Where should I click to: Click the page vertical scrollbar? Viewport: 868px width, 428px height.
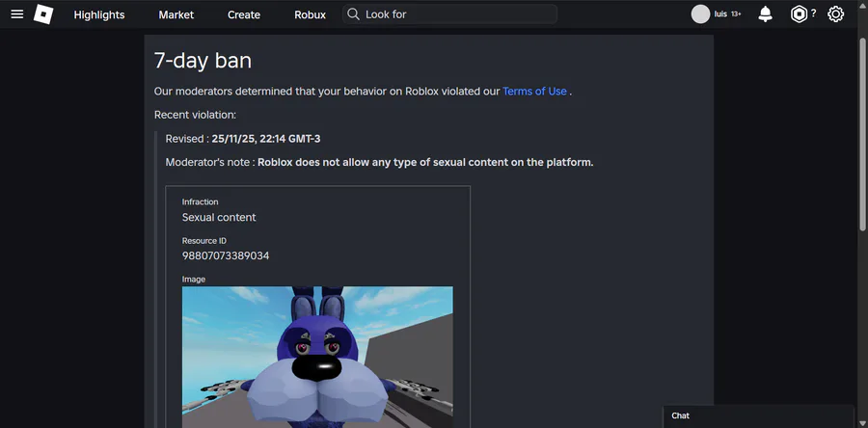coord(862,134)
